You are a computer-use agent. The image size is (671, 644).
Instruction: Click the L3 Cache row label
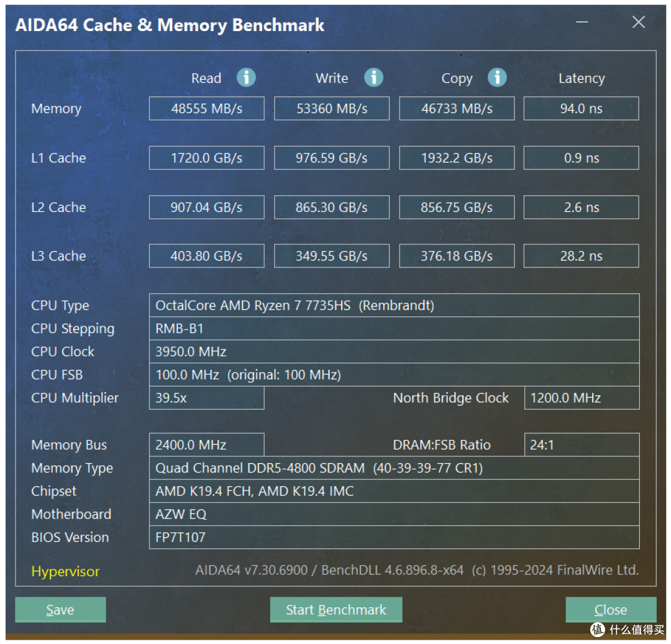click(58, 256)
